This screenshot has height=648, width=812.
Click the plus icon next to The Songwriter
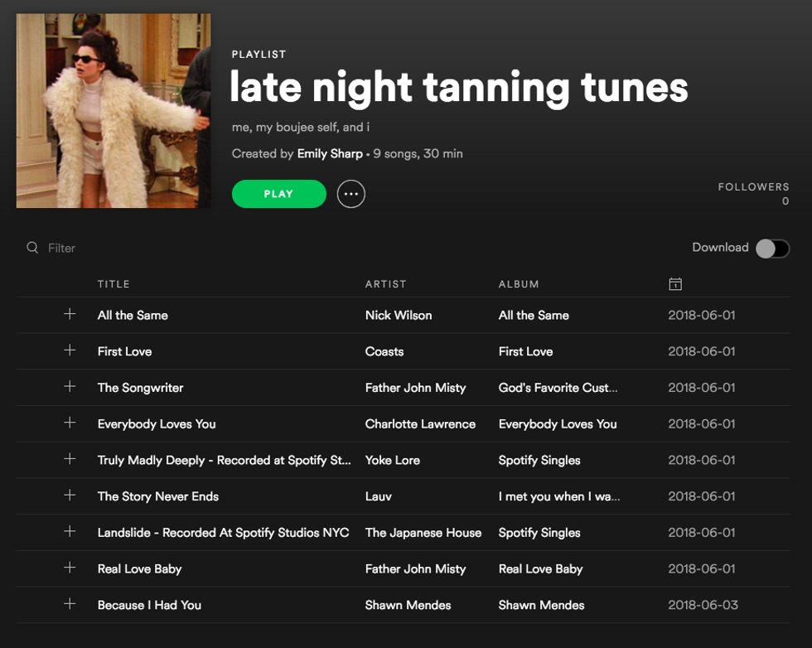click(x=70, y=387)
